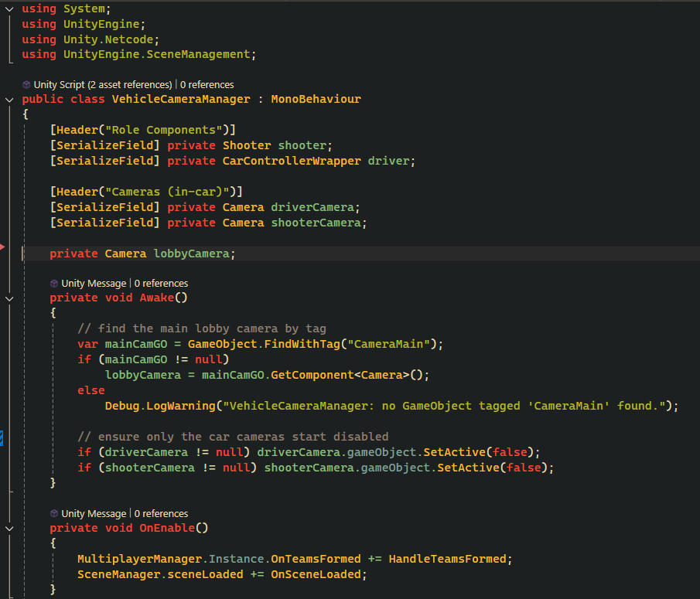Collapse the using directives block
This screenshot has height=599, width=700.
(9, 9)
